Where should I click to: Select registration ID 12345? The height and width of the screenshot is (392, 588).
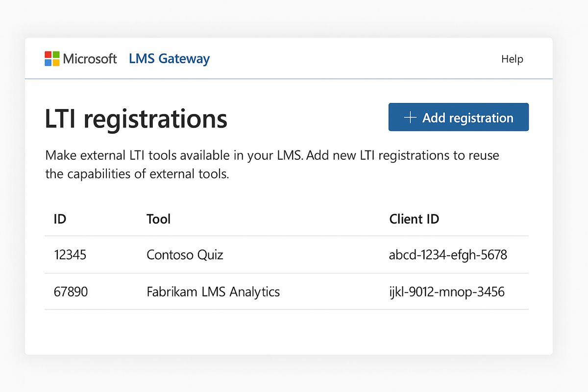(x=70, y=255)
